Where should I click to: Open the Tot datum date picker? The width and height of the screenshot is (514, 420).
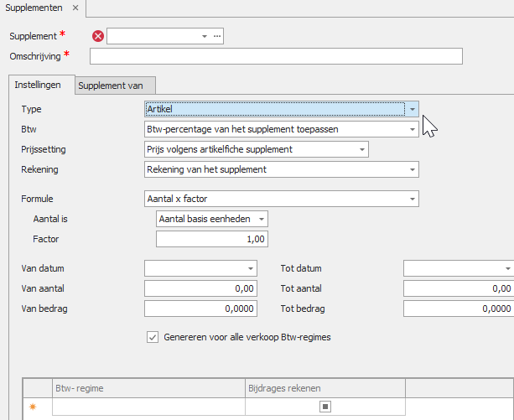tap(507, 268)
